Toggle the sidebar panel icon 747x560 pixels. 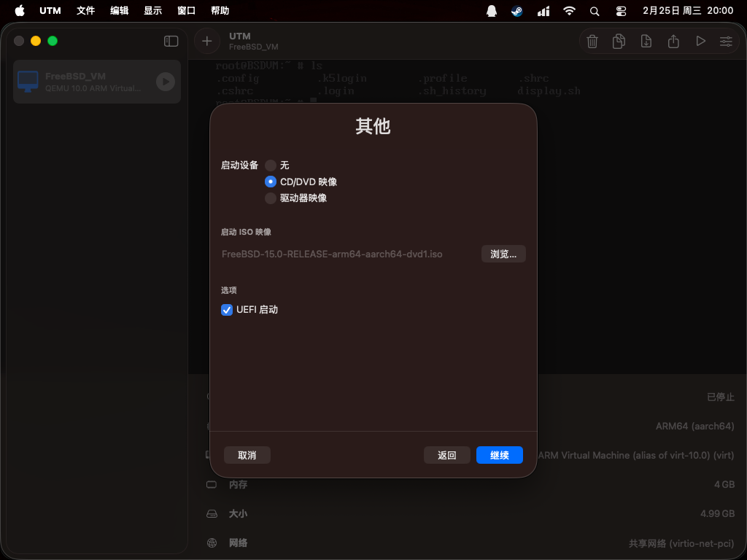[x=171, y=42]
